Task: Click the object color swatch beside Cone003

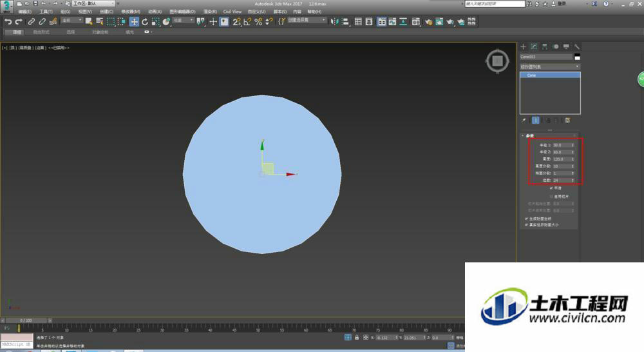Action: point(578,57)
